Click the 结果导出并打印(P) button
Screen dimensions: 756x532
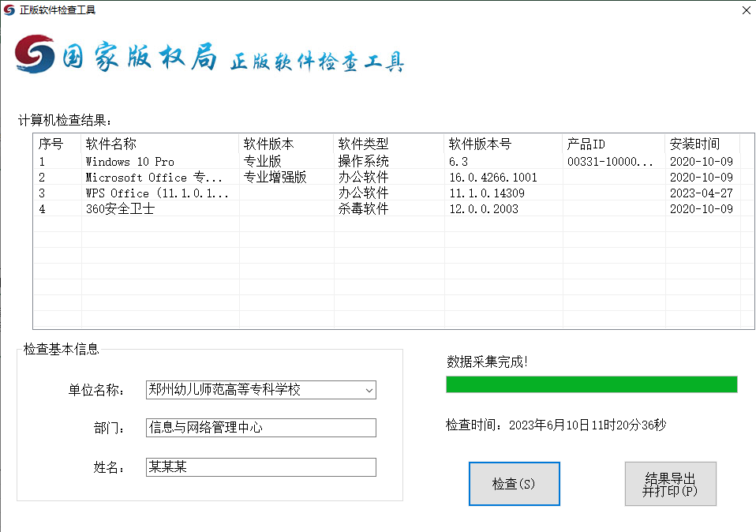pos(670,484)
